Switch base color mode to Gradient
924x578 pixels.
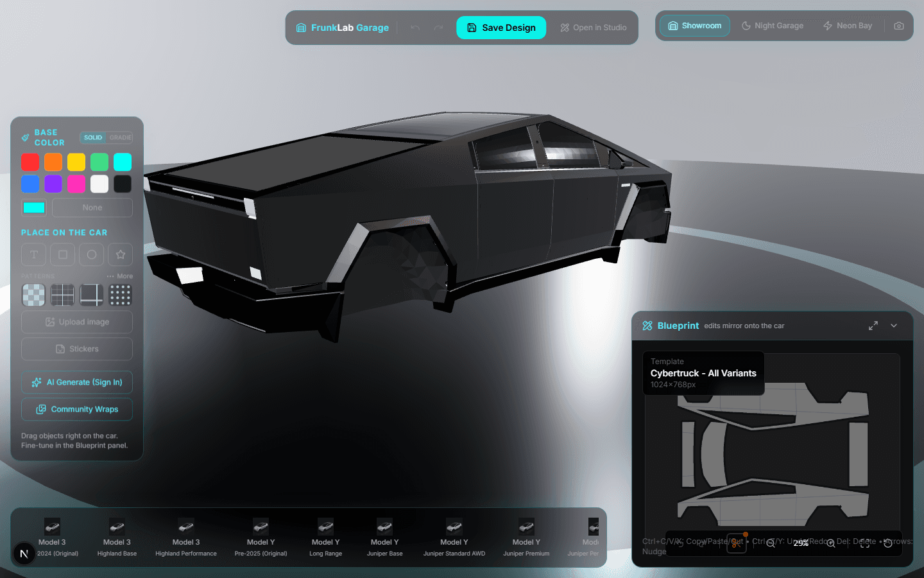(120, 137)
